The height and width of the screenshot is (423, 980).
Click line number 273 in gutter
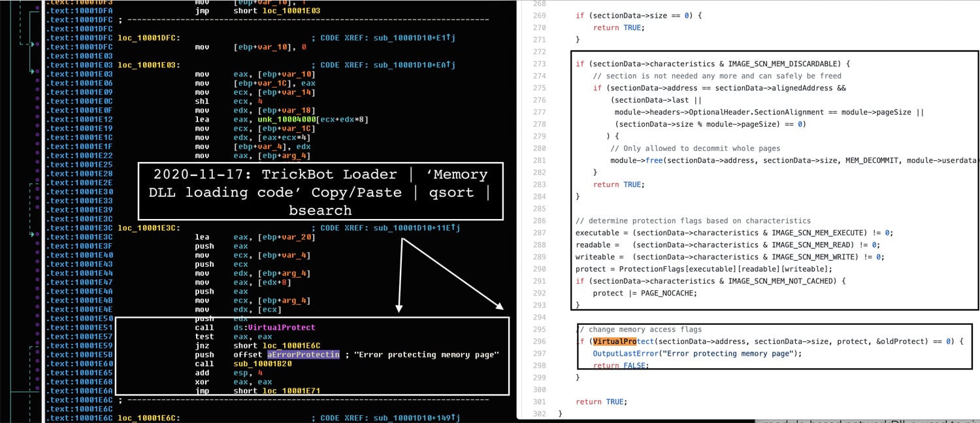pyautogui.click(x=539, y=63)
